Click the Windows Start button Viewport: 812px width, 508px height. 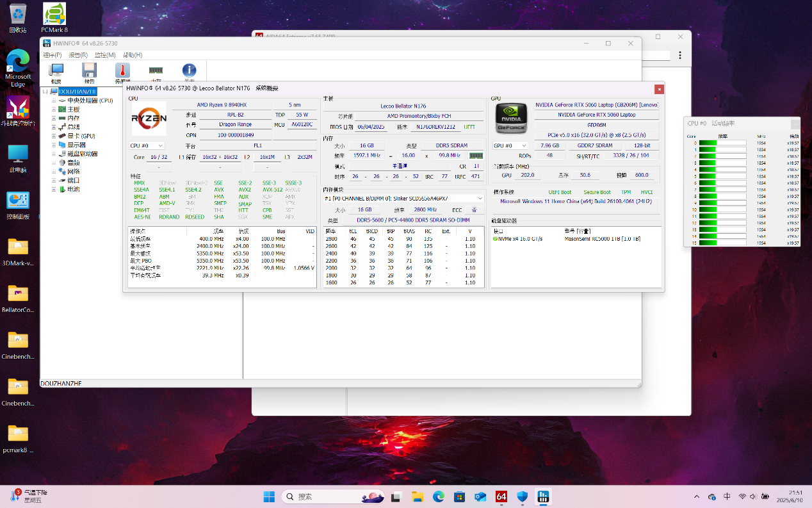(269, 496)
